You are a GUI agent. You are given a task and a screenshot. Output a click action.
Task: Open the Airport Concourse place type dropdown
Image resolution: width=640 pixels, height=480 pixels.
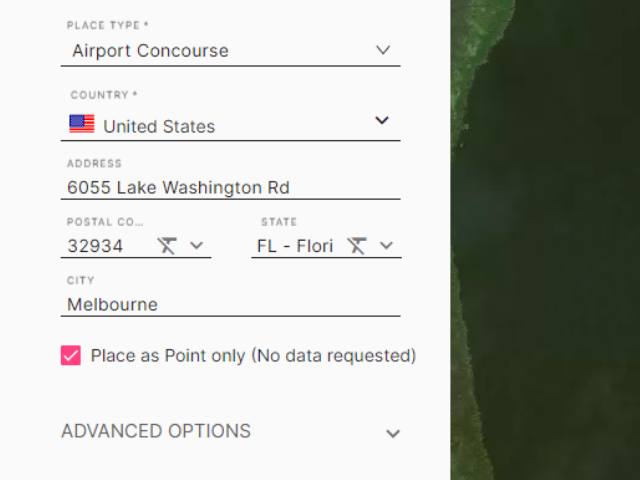click(x=231, y=51)
